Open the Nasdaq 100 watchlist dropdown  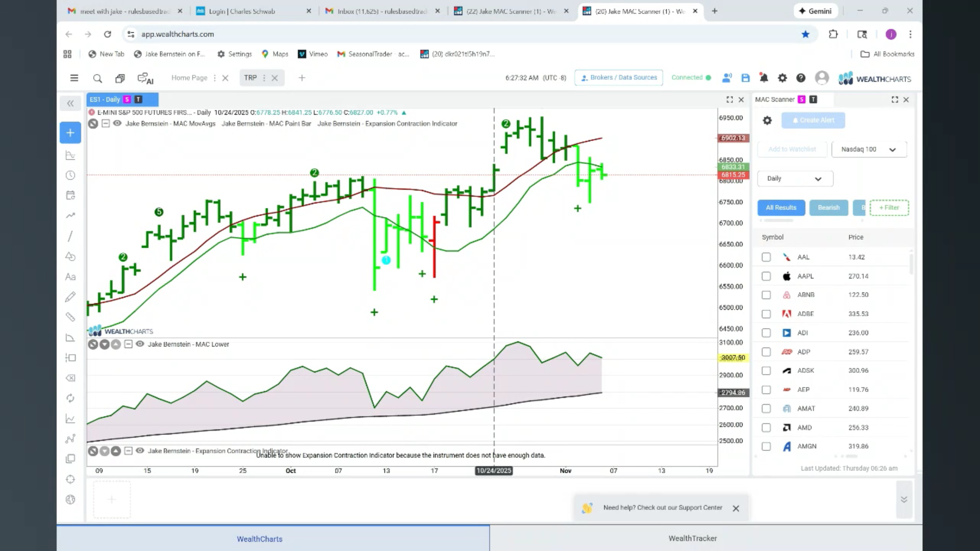pos(869,149)
